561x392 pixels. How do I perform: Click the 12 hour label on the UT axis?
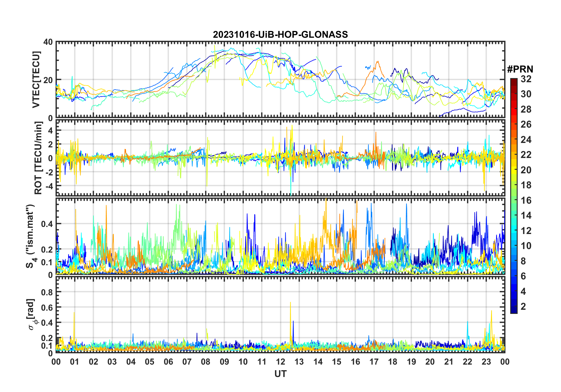tap(280, 362)
